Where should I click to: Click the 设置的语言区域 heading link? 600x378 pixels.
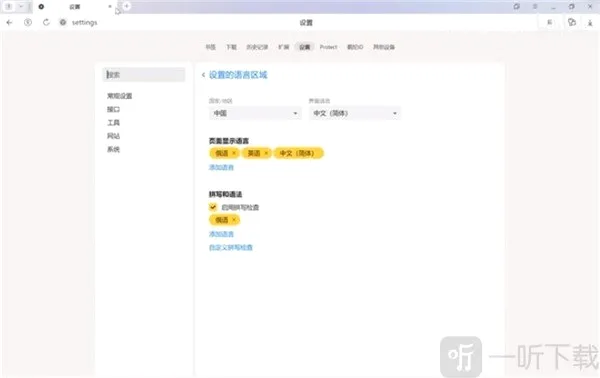238,75
